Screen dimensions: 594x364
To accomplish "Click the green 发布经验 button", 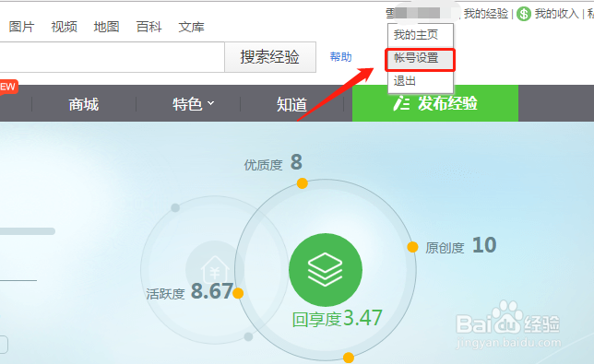I will click(x=435, y=103).
